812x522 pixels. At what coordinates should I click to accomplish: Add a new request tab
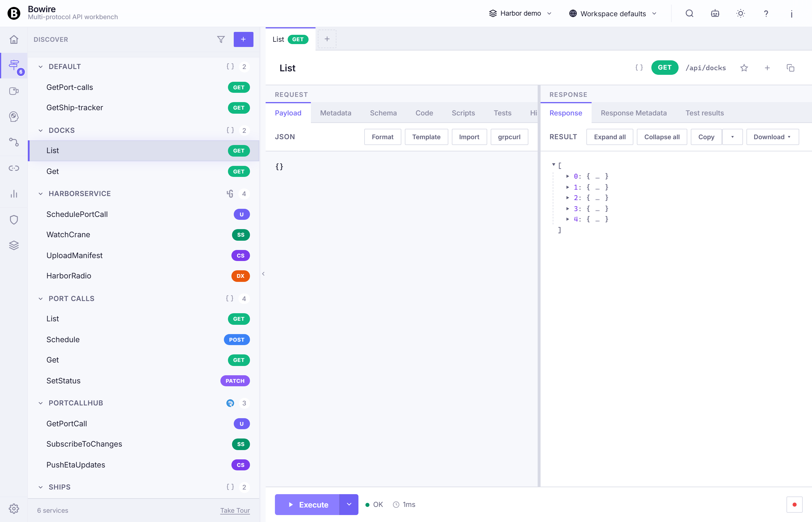(x=327, y=39)
